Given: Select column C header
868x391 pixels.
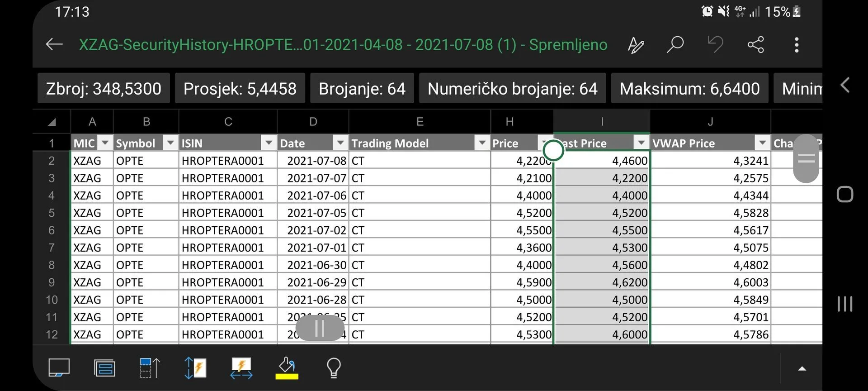Looking at the screenshot, I should coord(228,122).
